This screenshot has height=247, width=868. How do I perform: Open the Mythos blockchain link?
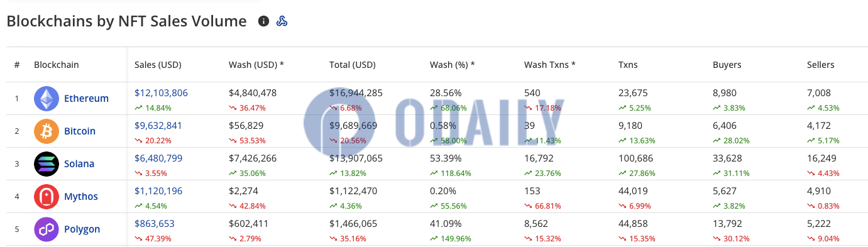(81, 197)
